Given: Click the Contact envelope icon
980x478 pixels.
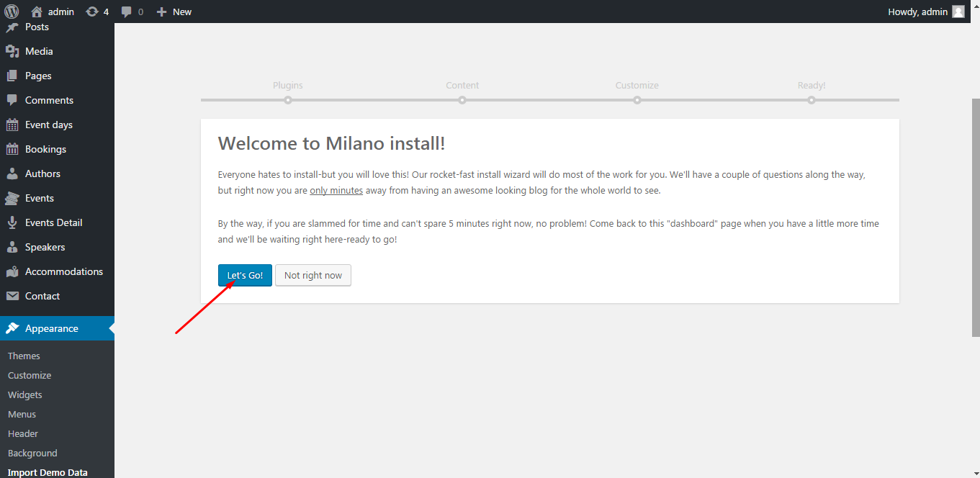Looking at the screenshot, I should tap(12, 296).
